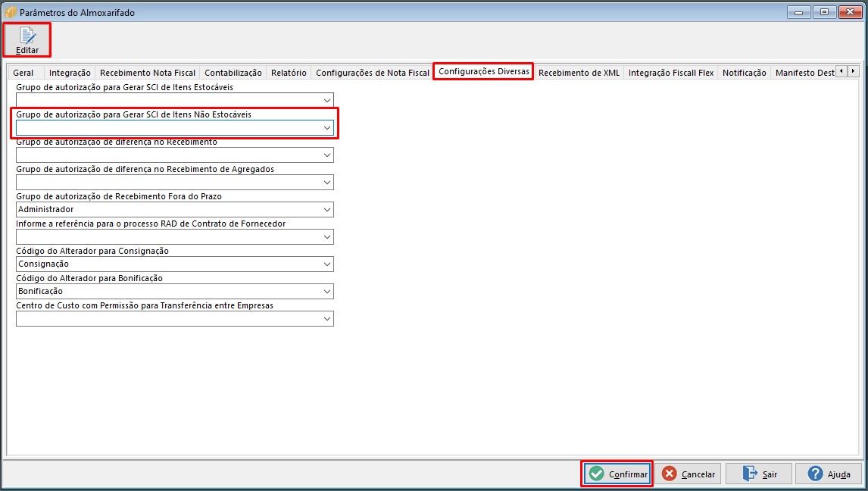
Task: Switch to the Integração tab
Action: click(70, 73)
